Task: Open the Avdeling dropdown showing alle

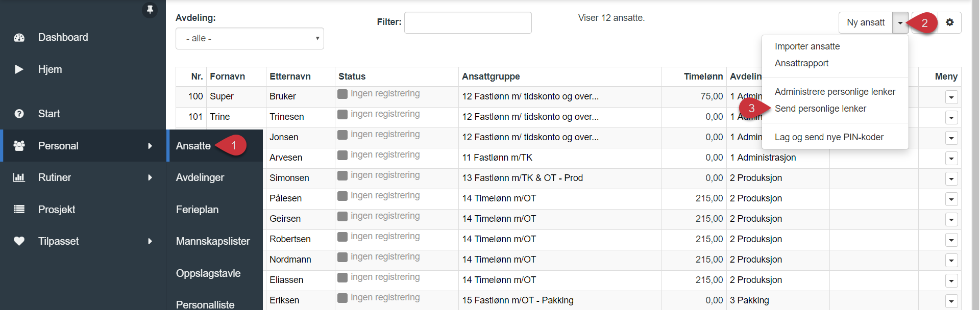Action: (x=250, y=38)
